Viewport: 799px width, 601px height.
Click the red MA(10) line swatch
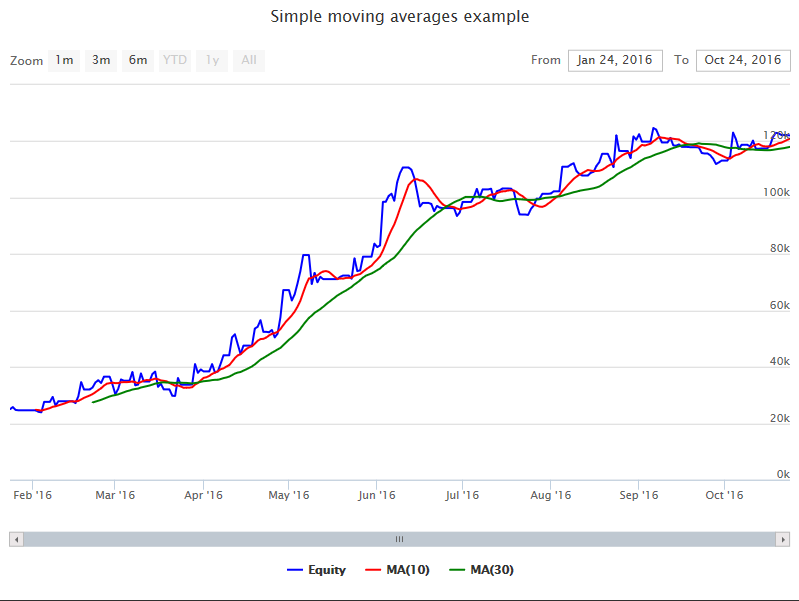coord(373,570)
